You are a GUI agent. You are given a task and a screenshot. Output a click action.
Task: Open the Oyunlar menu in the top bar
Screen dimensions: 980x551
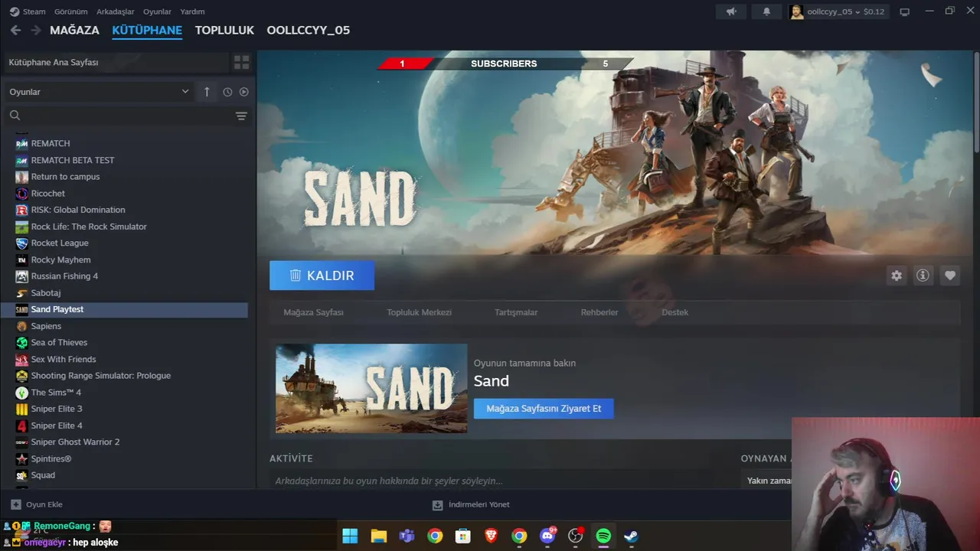coord(157,11)
